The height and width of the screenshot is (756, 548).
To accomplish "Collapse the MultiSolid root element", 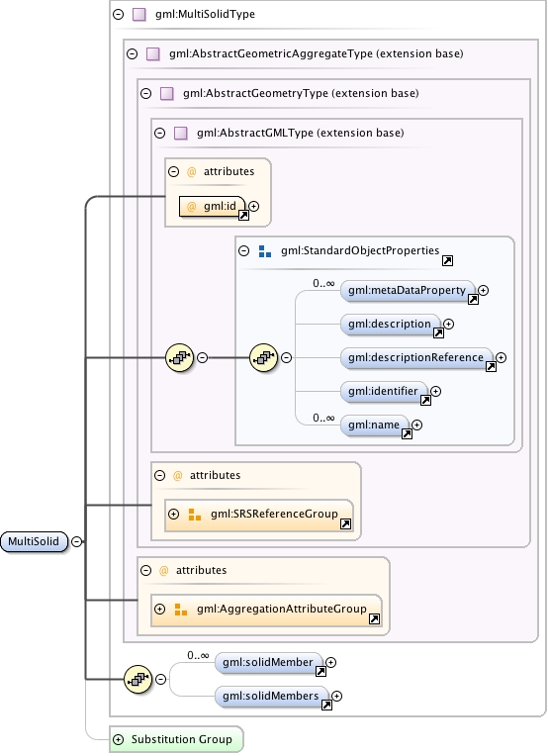I will coord(76,541).
